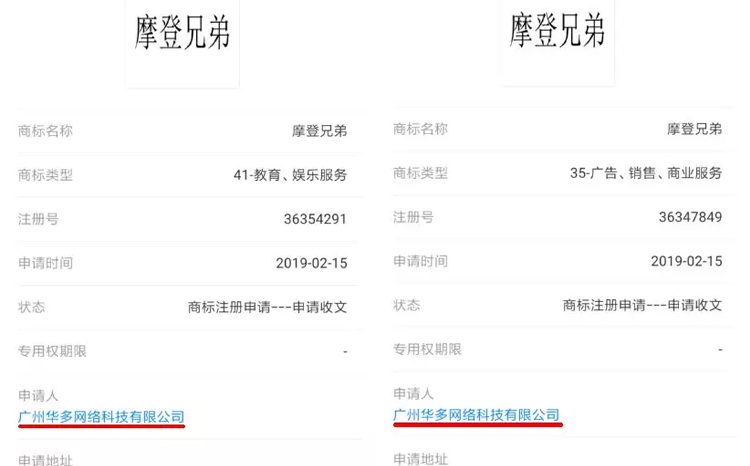
Task: Select the registration number 36347849
Action: pos(690,217)
